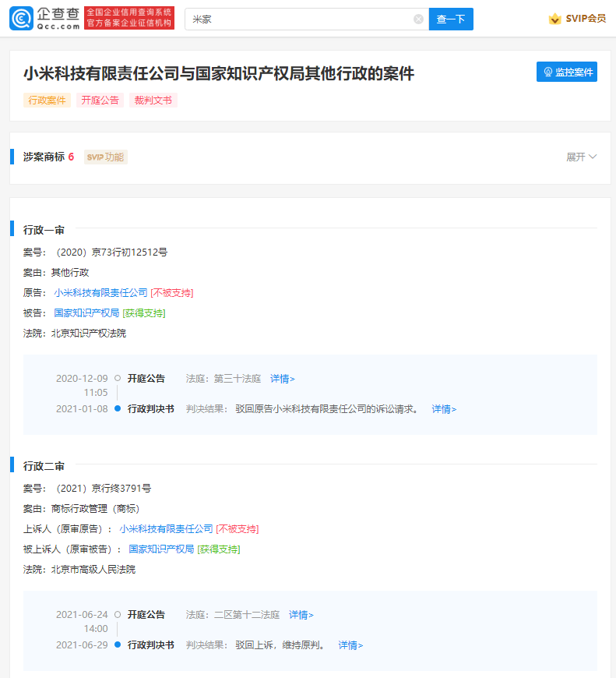Image resolution: width=616 pixels, height=678 pixels.
Task: Click the 2021-06-29 timeline marker dot
Action: pyautogui.click(x=118, y=644)
